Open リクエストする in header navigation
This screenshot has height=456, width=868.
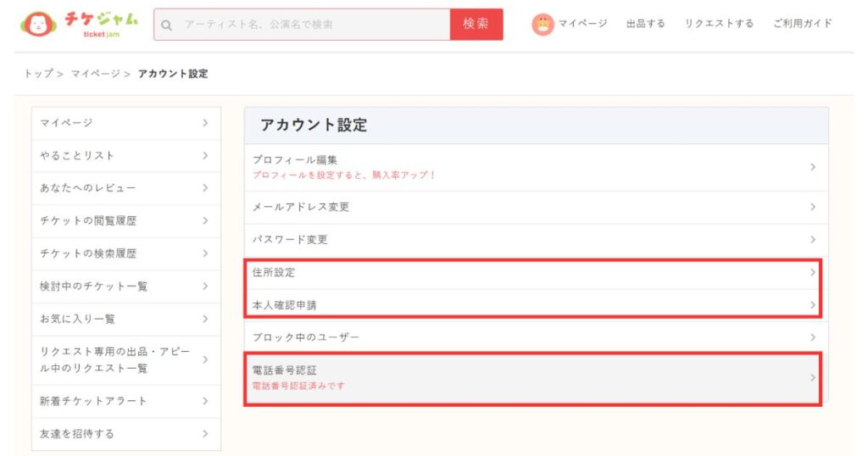coord(719,24)
